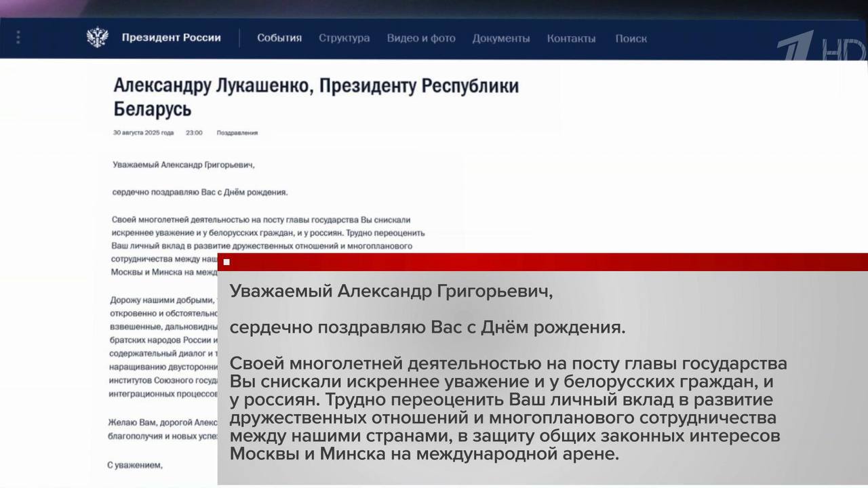
Task: Click the 23:00 publication time
Action: point(195,133)
